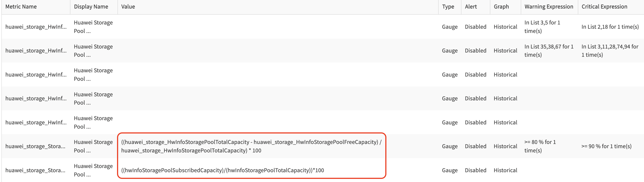Open the 'In List 3,11,28,74,94' critical expression
644x182 pixels.
tap(610, 51)
